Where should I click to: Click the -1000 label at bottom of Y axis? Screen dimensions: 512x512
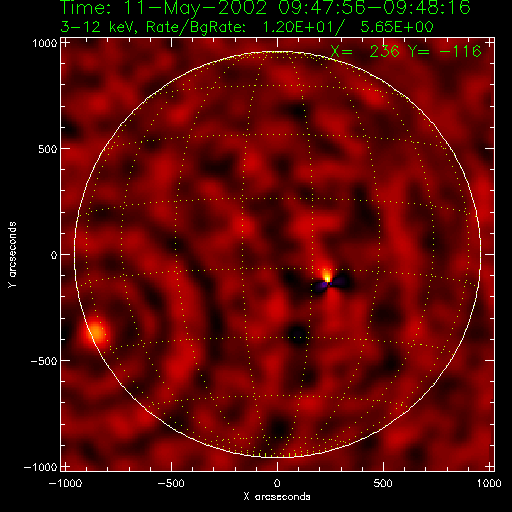(40, 467)
